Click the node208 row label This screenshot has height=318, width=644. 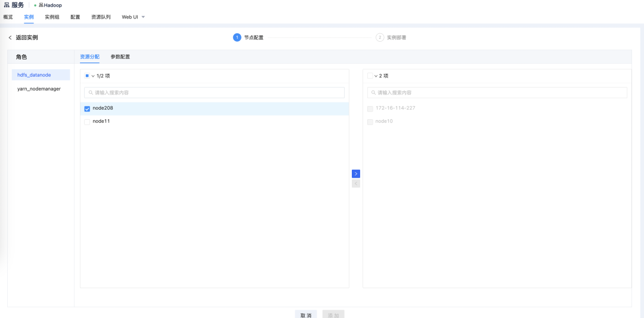pos(103,108)
